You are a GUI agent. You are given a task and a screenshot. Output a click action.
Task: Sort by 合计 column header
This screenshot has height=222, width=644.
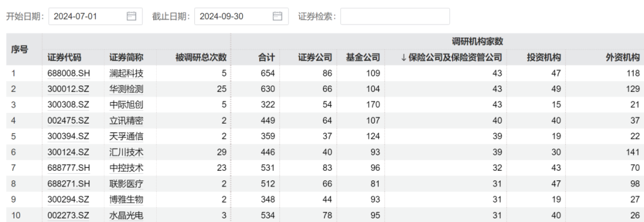click(266, 57)
